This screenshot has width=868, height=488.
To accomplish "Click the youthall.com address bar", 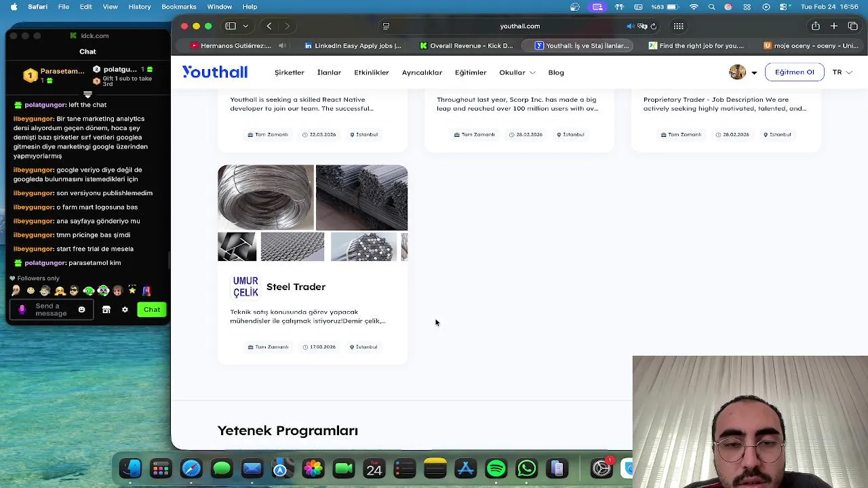I will coord(520,26).
